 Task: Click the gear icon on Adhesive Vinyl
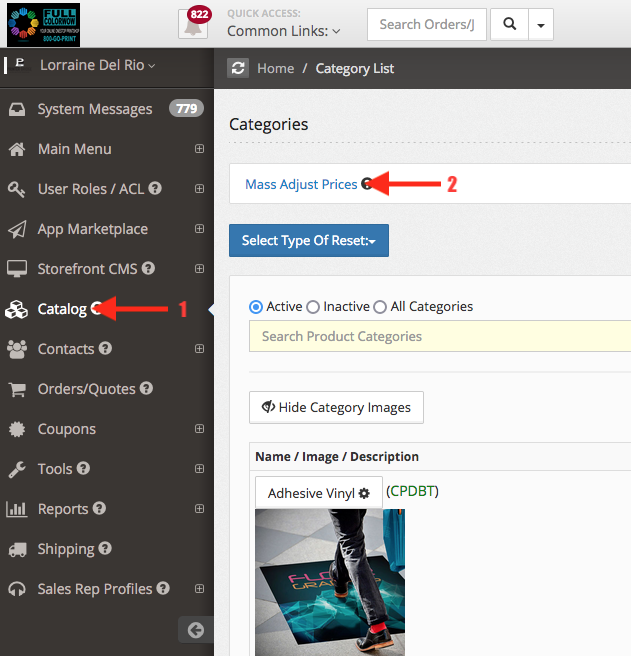tap(364, 493)
